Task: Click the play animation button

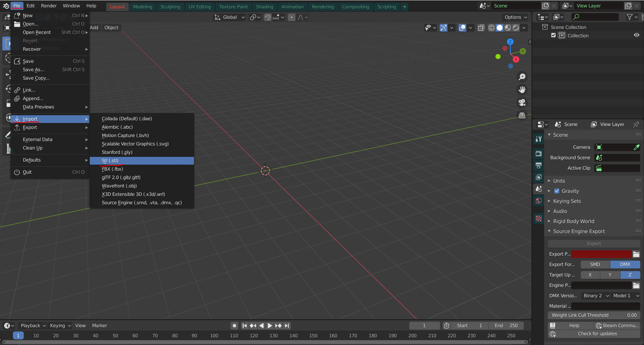Action: tap(270, 326)
